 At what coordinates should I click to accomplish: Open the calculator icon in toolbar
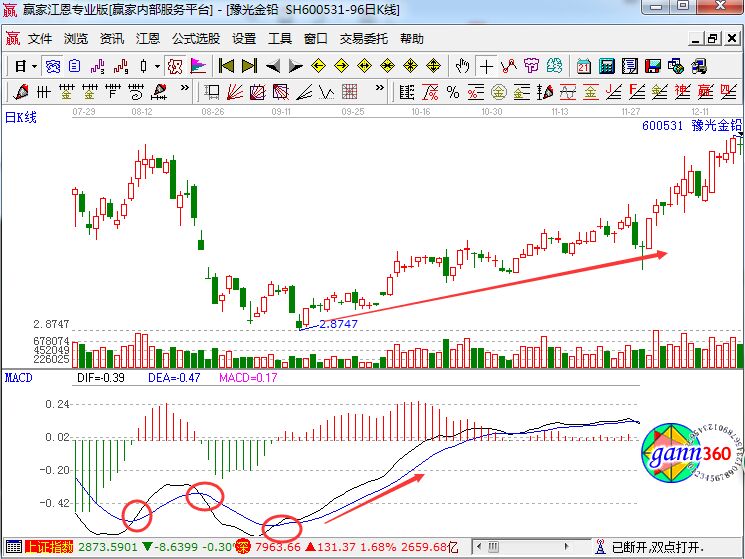pyautogui.click(x=606, y=66)
